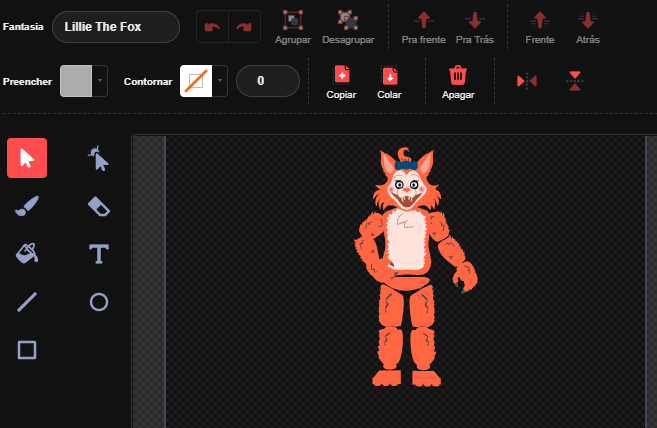Image resolution: width=657 pixels, height=428 pixels.
Task: Choose the Reshape tool
Action: pos(98,158)
